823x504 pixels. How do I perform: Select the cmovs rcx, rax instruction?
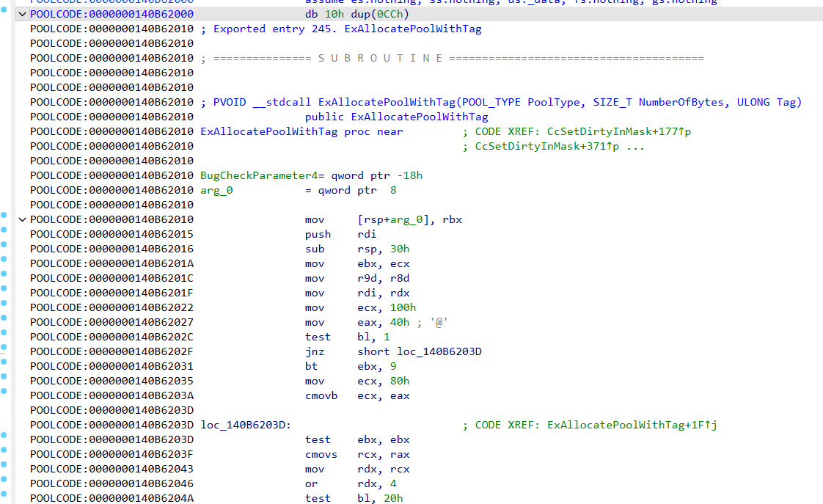tap(357, 455)
